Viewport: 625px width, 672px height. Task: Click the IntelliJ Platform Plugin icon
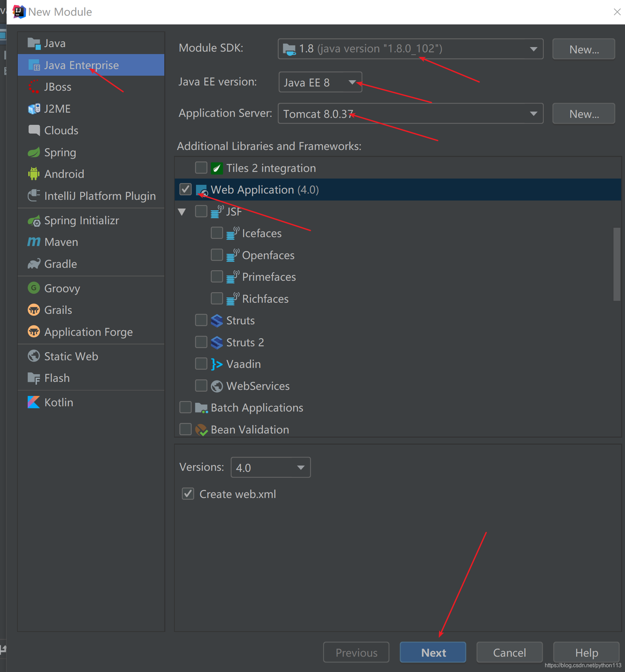coord(34,196)
